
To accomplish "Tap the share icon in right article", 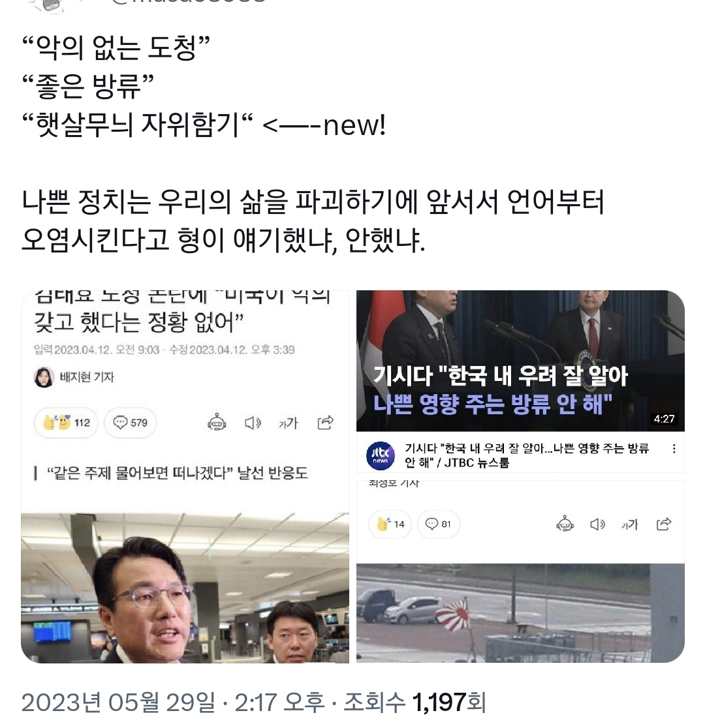I will (x=664, y=524).
